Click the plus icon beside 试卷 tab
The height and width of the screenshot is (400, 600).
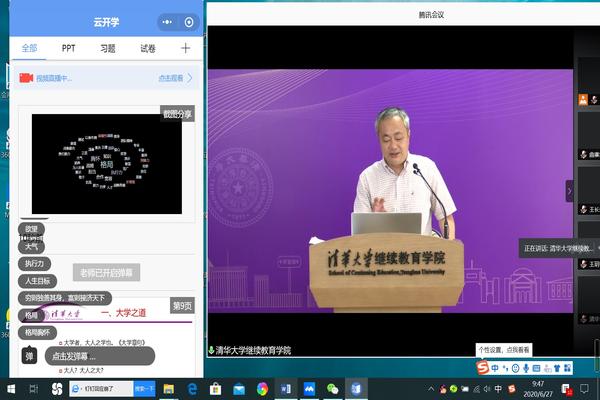[185, 48]
